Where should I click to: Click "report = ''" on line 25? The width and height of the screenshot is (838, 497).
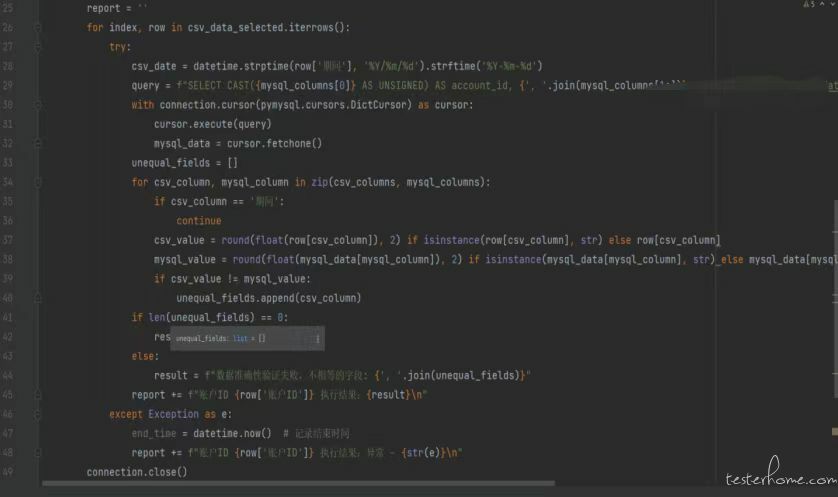pos(117,9)
